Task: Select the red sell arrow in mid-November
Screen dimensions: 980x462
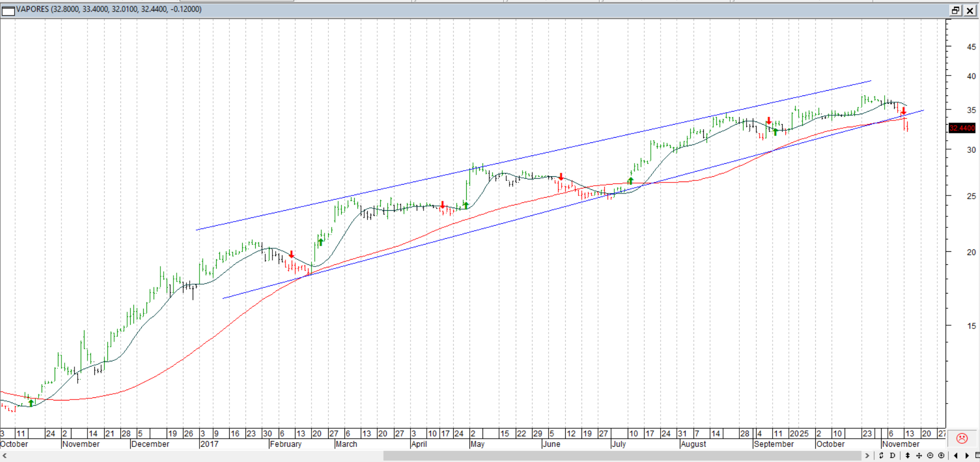Action: pyautogui.click(x=904, y=111)
